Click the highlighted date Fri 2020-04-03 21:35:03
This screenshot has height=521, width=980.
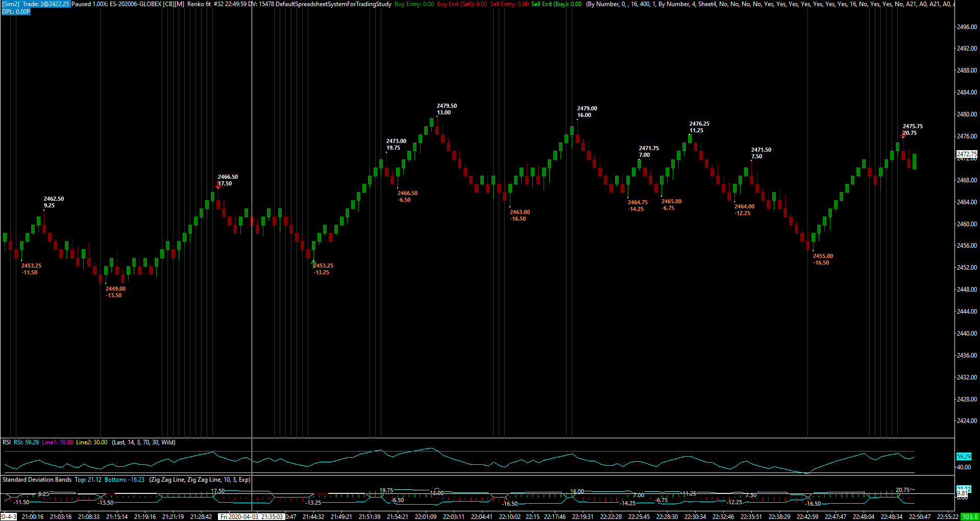pos(251,517)
